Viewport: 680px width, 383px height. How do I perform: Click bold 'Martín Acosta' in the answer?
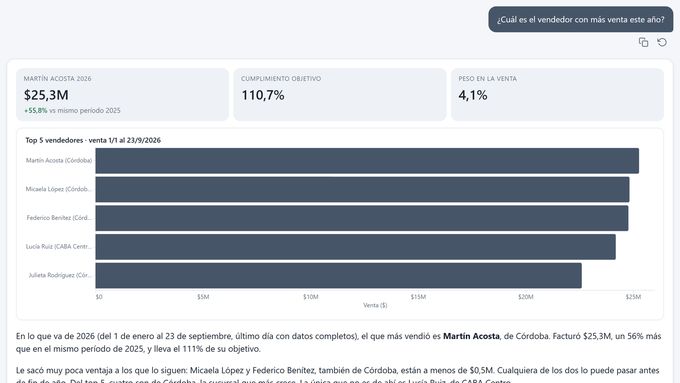(471, 336)
